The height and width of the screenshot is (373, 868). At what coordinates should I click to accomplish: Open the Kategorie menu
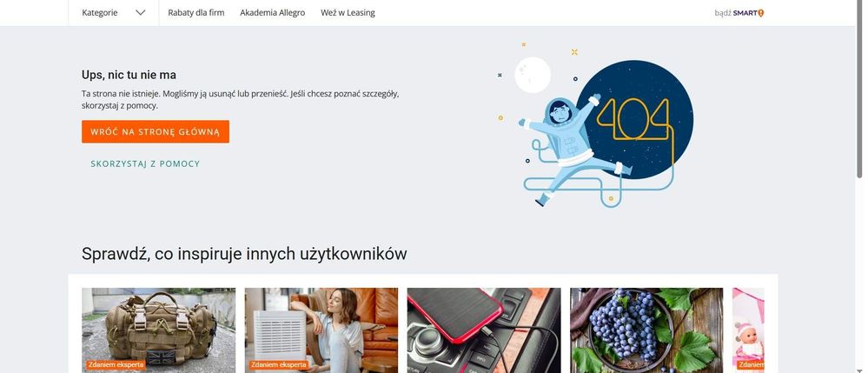point(114,13)
